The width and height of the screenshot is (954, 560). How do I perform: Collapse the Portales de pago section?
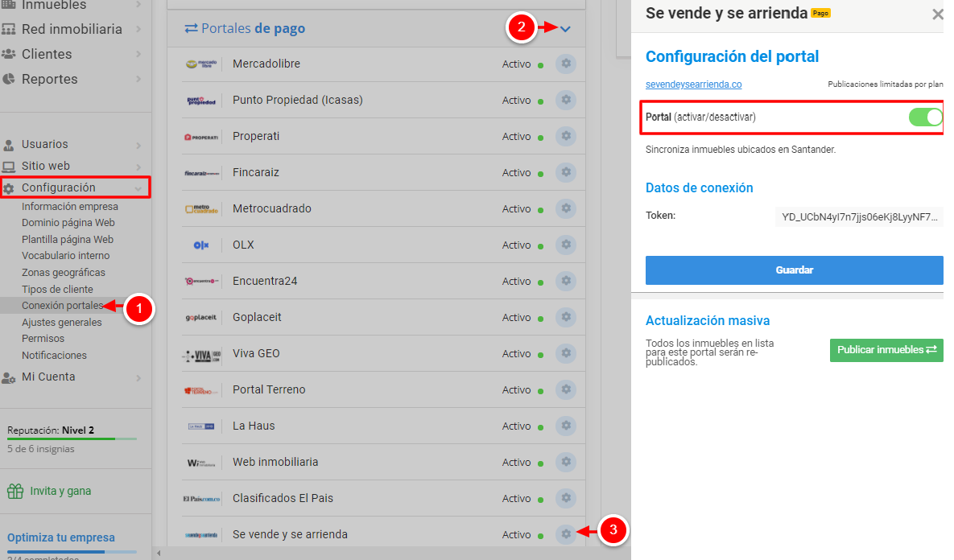(565, 29)
